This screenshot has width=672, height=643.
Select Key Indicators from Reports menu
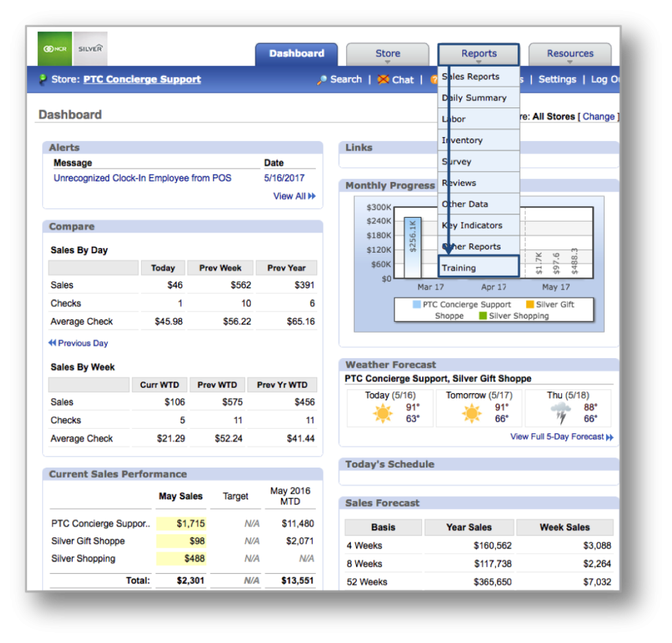[x=478, y=225]
